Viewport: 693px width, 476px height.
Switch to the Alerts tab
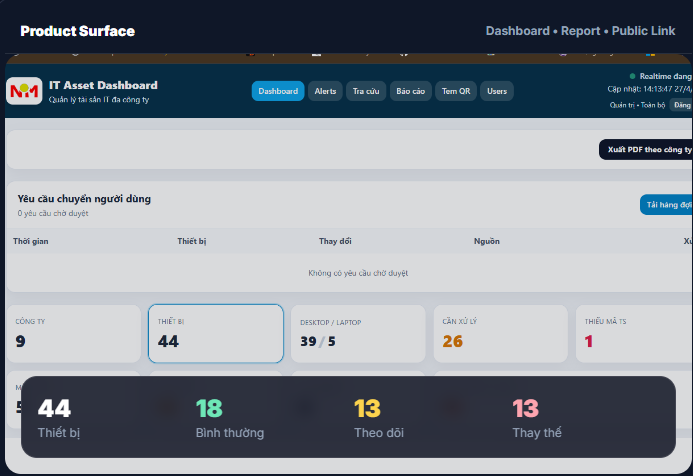pos(325,91)
